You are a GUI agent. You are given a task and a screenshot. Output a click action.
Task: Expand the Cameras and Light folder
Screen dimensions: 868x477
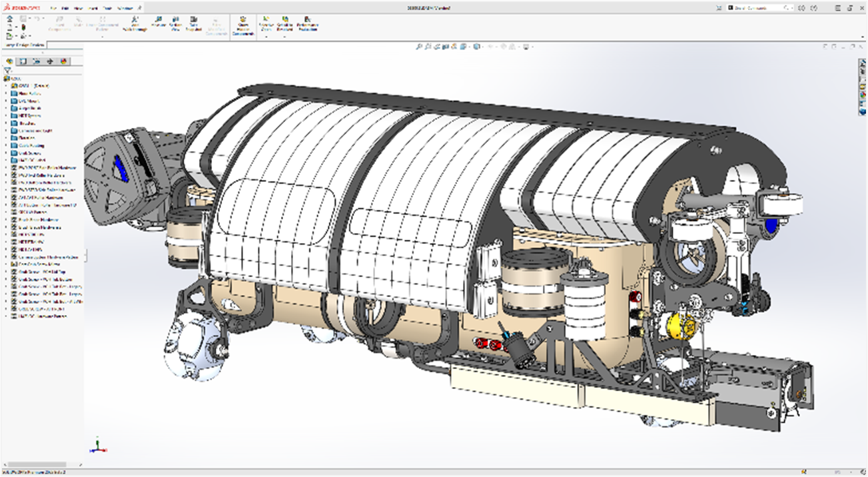point(6,131)
